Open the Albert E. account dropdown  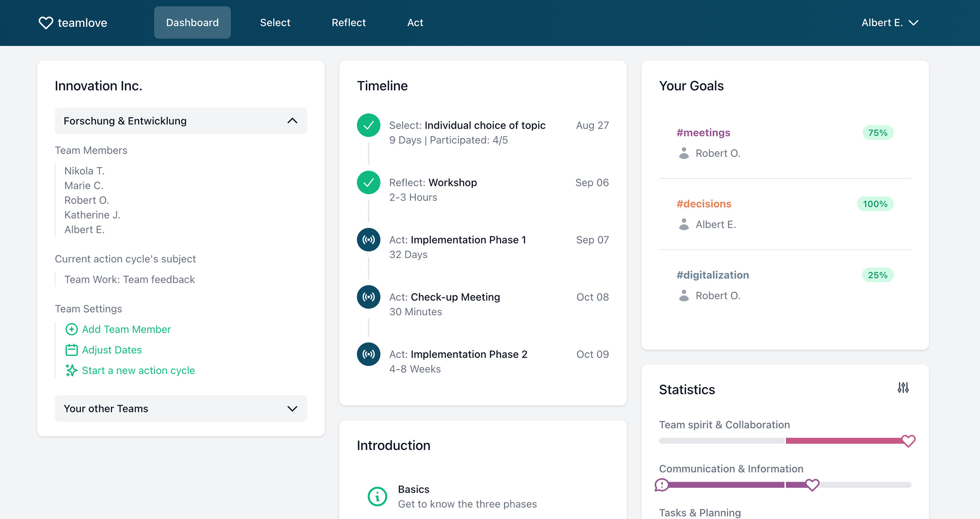point(890,23)
